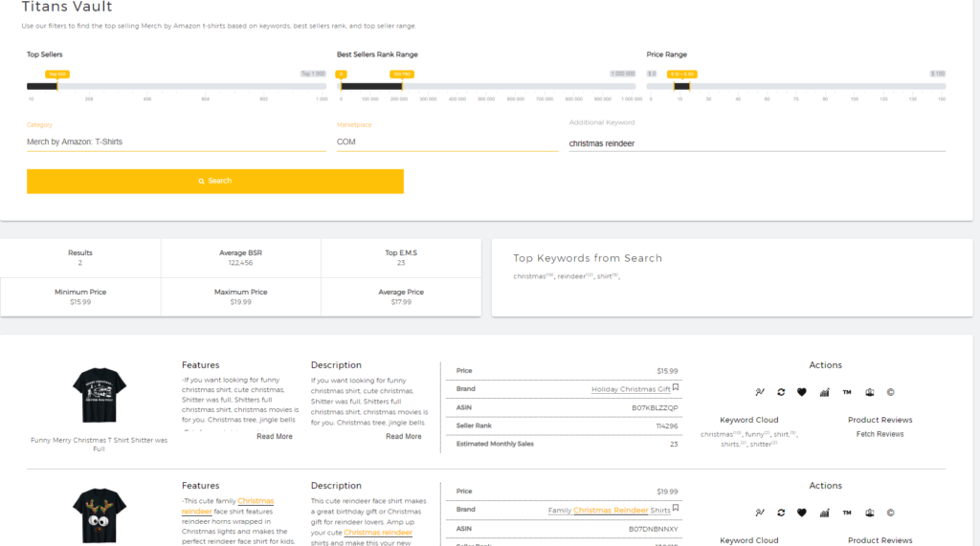Click 'funny' in first product's Keyword Cloud

[754, 434]
